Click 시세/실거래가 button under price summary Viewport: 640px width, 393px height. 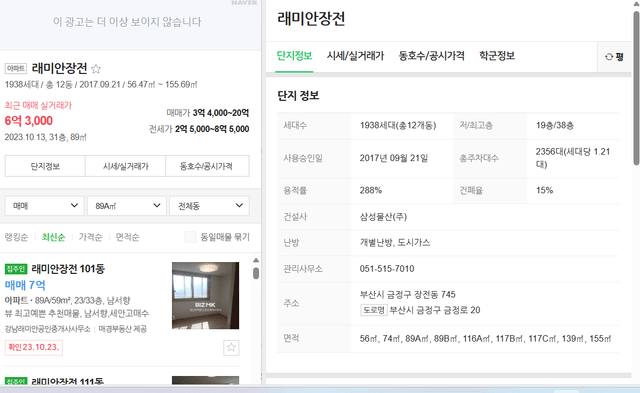pos(125,166)
